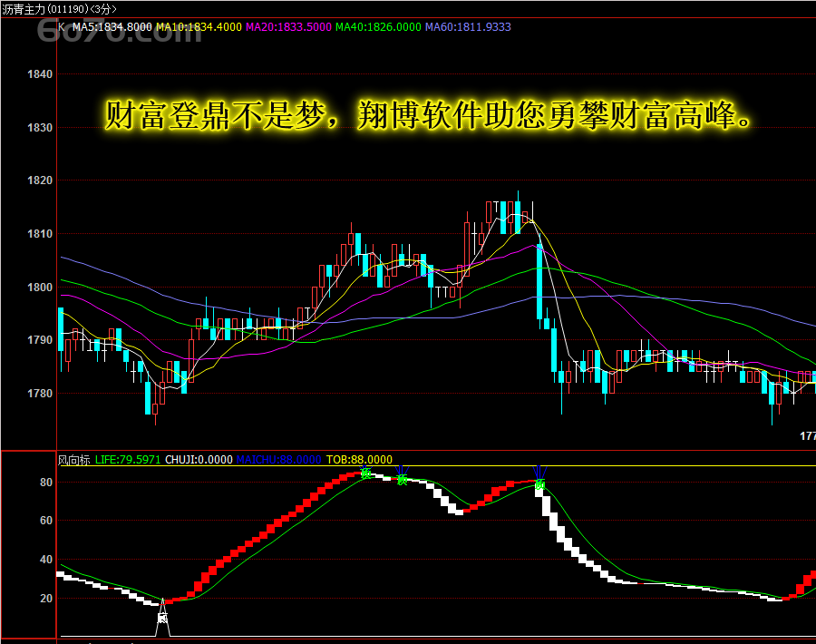Click the 1780 price axis label

(x=40, y=394)
